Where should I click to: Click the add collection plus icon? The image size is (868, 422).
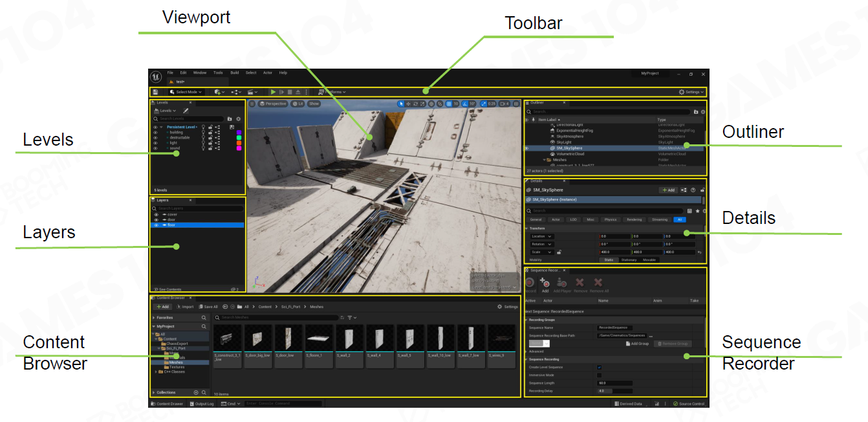(x=196, y=392)
